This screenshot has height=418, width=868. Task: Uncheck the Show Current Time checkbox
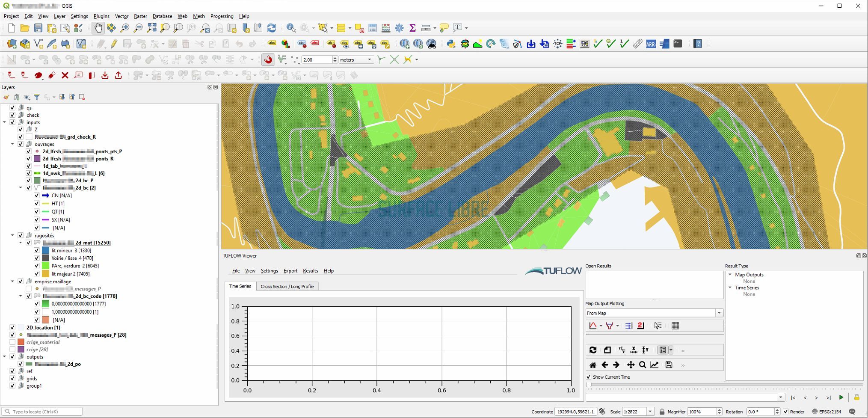coord(589,377)
